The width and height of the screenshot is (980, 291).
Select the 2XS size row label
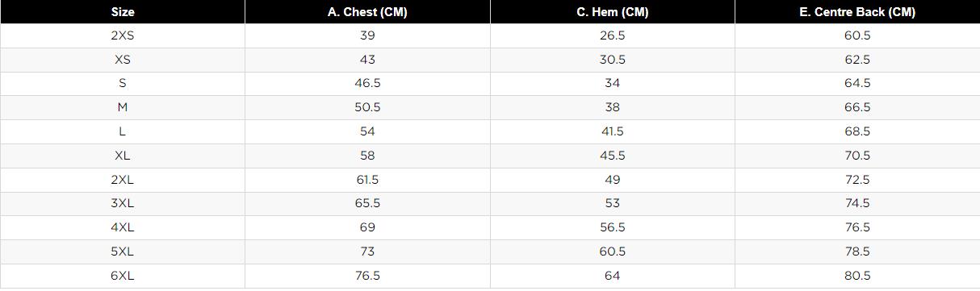pyautogui.click(x=123, y=35)
